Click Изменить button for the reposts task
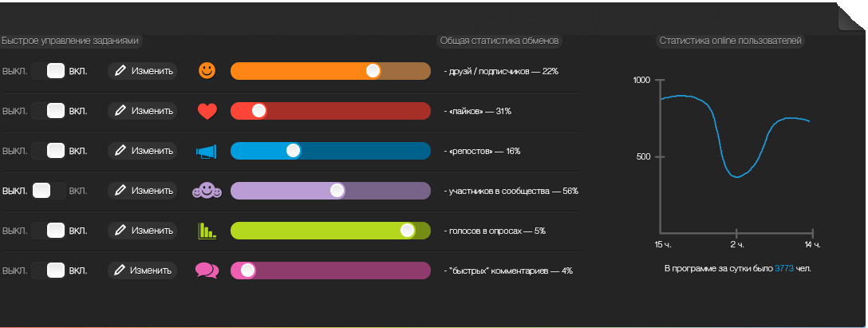 [143, 151]
